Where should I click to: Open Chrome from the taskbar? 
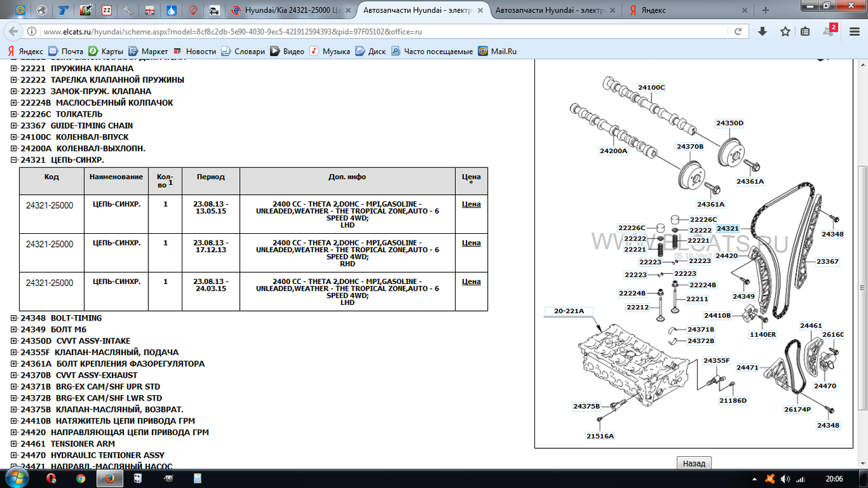click(x=81, y=478)
